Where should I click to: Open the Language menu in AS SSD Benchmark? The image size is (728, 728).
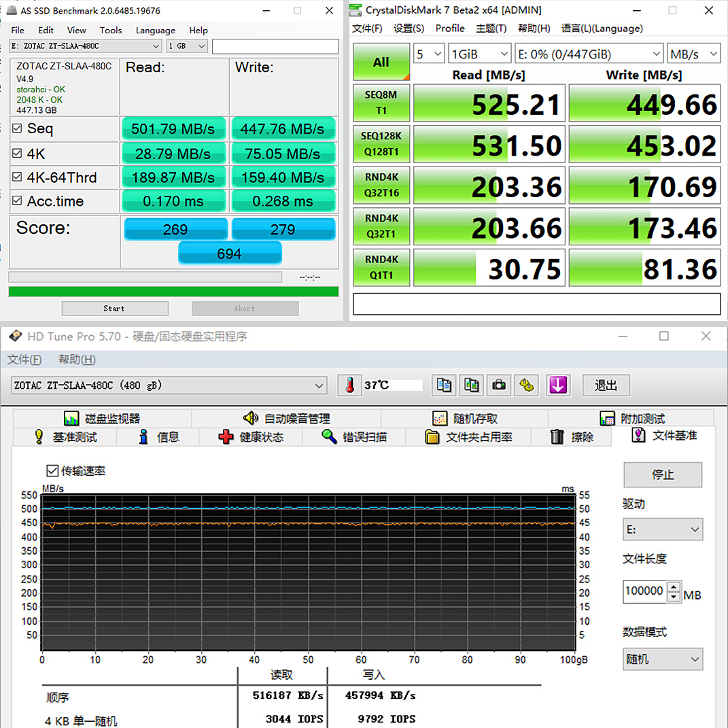156,30
